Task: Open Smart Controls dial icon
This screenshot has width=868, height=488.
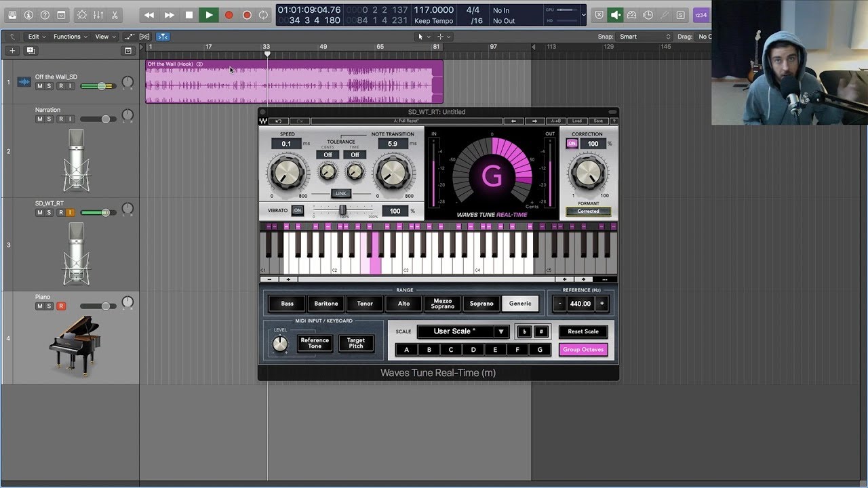Action: click(82, 15)
